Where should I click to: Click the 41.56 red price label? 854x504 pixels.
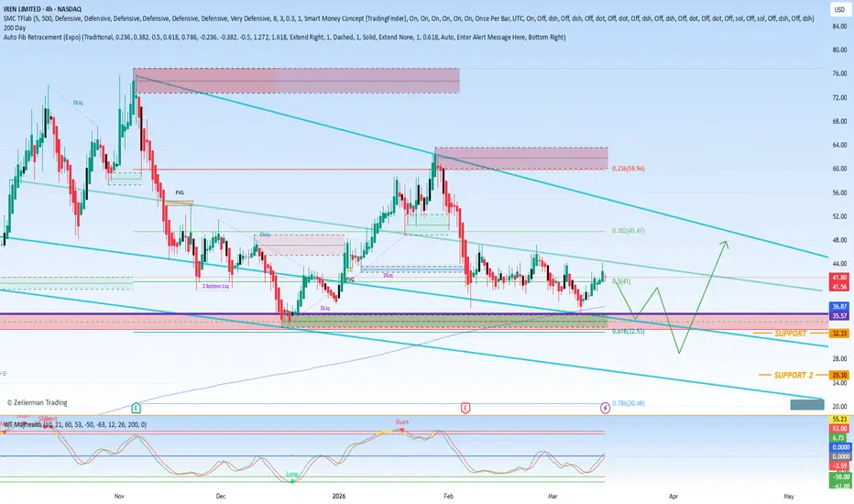coord(839,287)
